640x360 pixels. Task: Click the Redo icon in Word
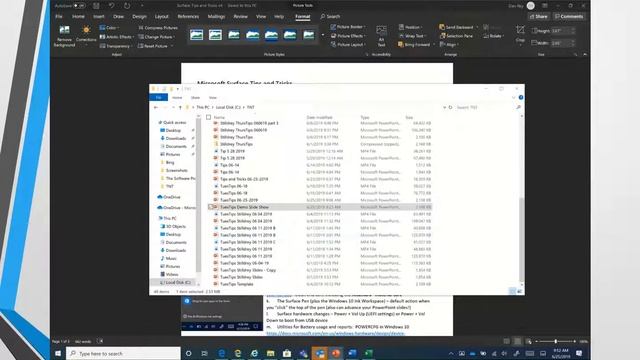127,6
